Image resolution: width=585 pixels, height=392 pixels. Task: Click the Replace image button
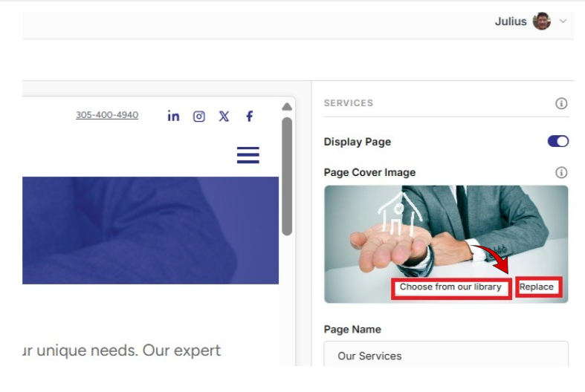click(538, 287)
